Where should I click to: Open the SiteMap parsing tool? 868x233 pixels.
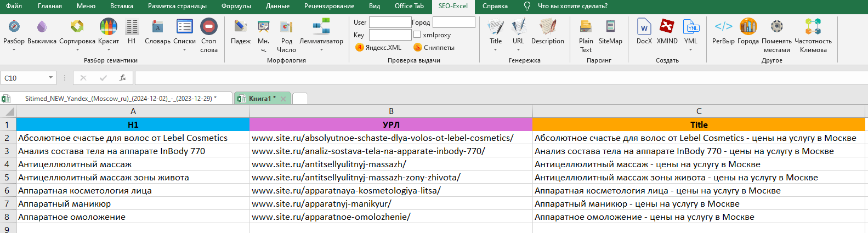tap(610, 27)
